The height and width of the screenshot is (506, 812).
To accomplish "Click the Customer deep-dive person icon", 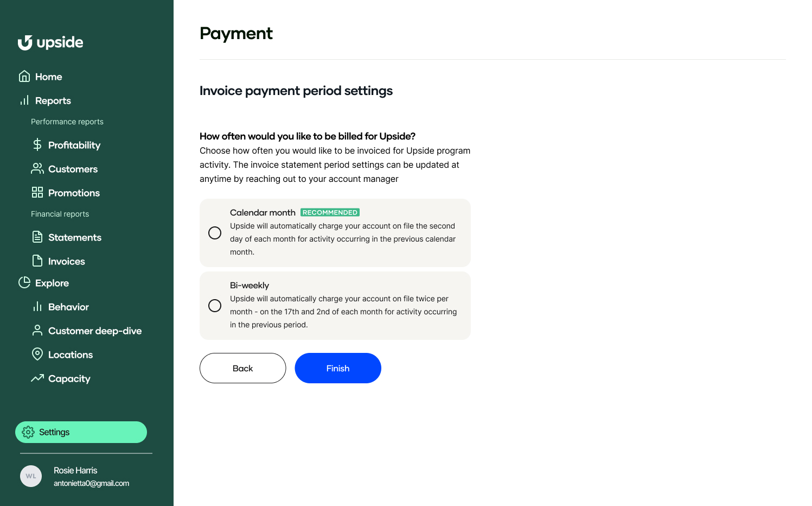I will 37,330.
